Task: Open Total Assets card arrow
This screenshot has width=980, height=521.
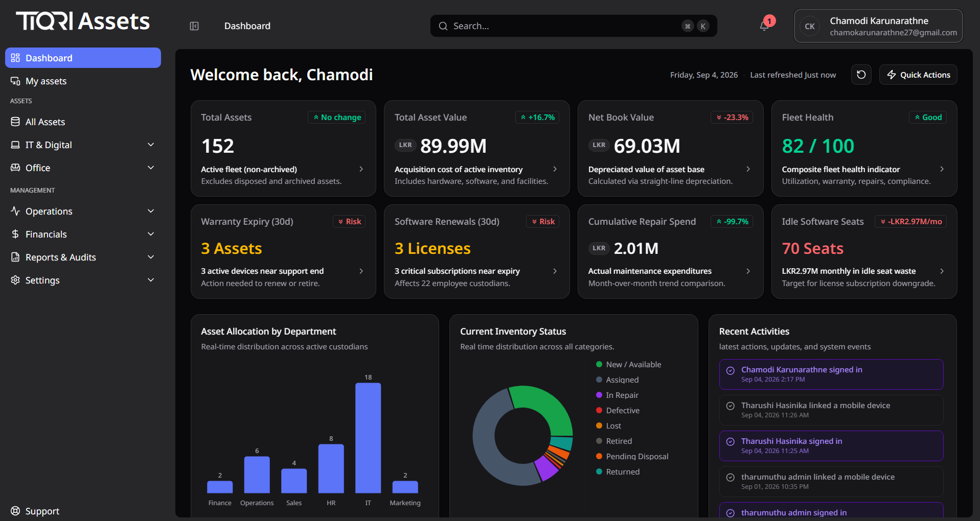Action: (x=361, y=169)
